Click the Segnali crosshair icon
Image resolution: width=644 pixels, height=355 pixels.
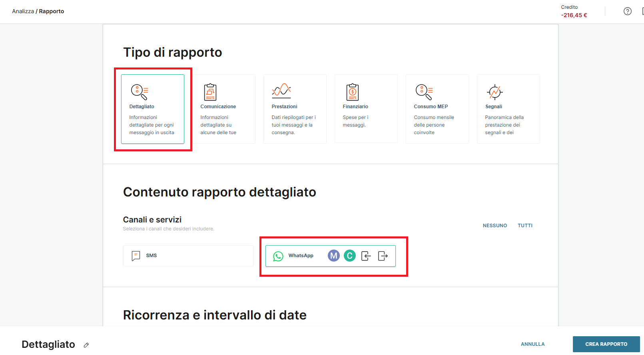(495, 92)
